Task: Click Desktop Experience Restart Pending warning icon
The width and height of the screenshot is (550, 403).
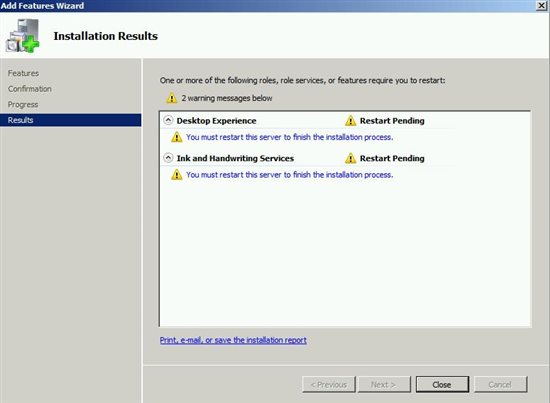Action: [x=350, y=121]
